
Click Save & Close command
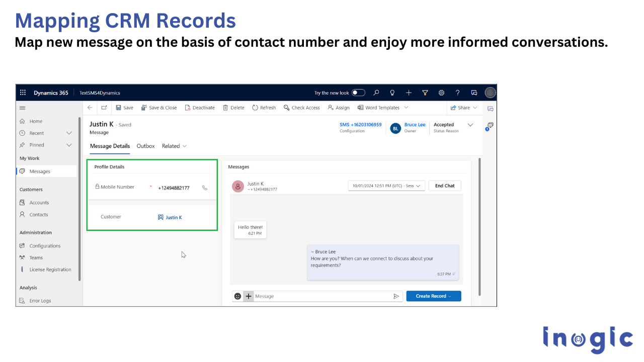click(x=159, y=108)
